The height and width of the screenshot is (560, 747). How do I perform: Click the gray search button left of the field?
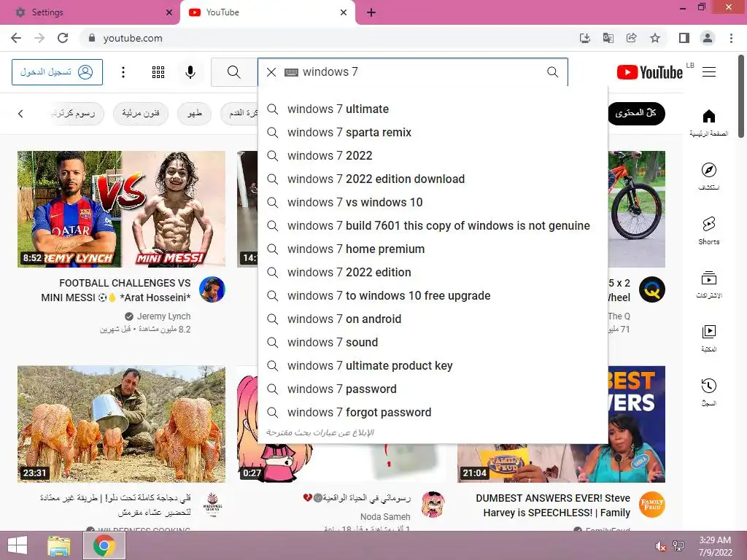[x=234, y=72]
